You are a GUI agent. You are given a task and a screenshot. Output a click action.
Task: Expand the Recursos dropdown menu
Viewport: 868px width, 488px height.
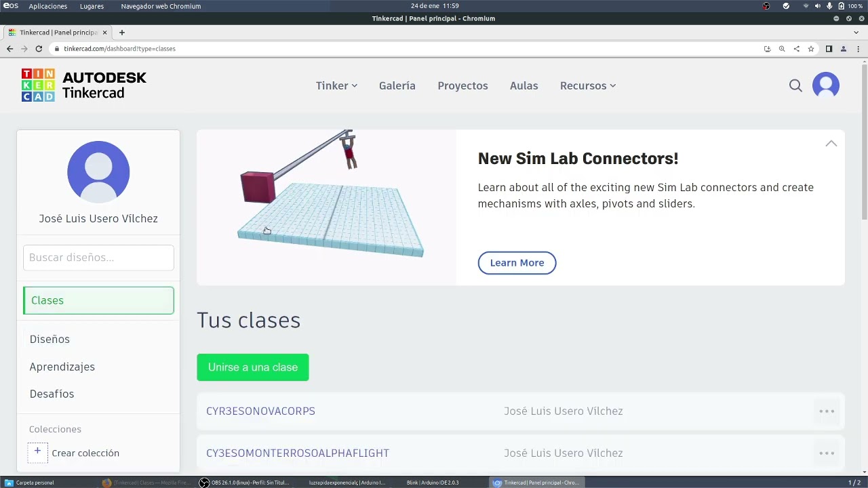point(588,85)
